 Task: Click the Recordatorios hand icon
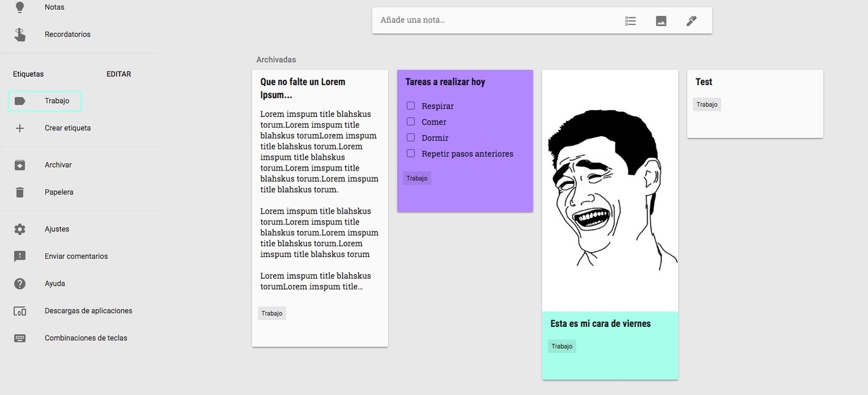(x=20, y=34)
